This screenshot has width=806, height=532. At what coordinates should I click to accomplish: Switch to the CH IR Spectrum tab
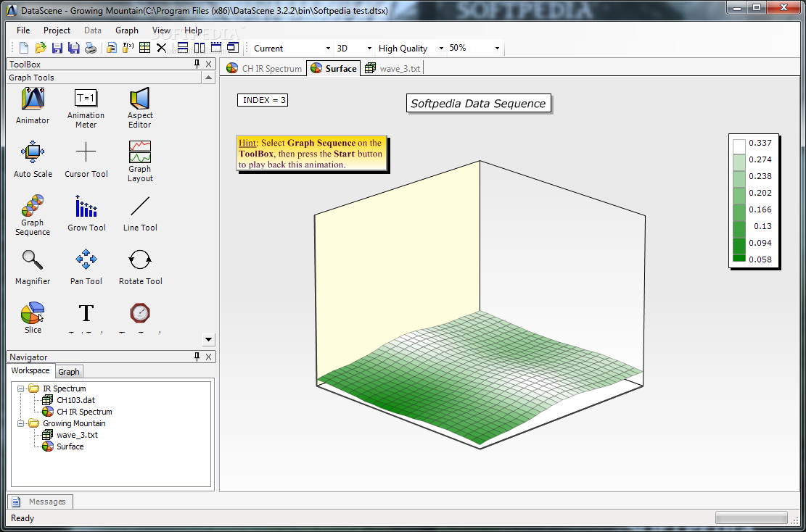coord(264,68)
